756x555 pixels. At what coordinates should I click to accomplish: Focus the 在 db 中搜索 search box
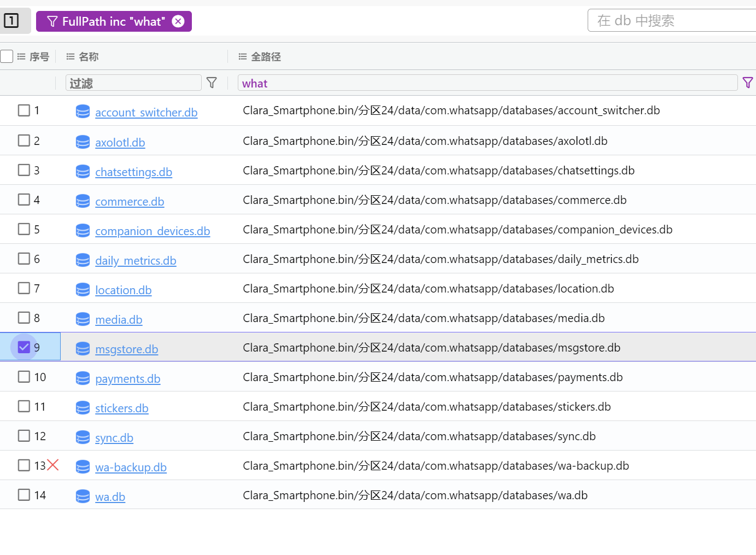pos(672,21)
